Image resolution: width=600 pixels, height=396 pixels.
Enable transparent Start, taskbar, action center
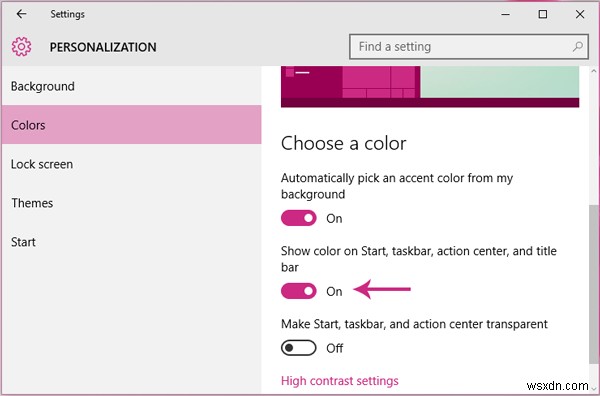pos(298,348)
